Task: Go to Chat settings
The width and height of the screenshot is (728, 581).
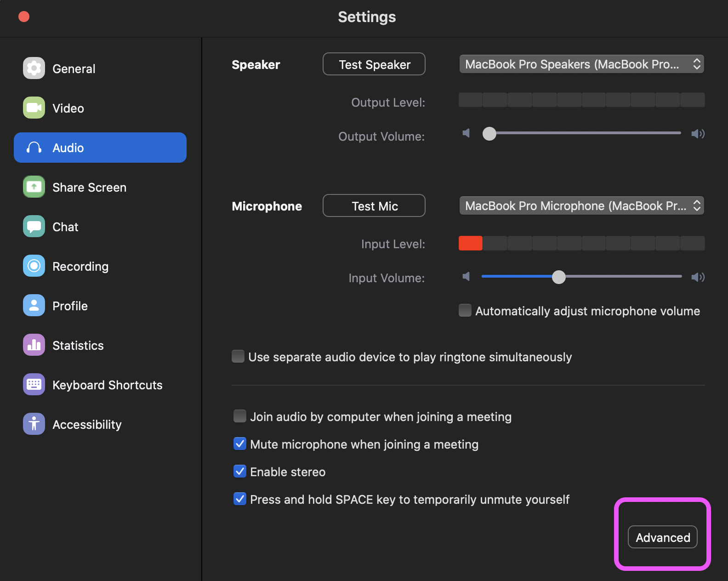Action: point(100,227)
